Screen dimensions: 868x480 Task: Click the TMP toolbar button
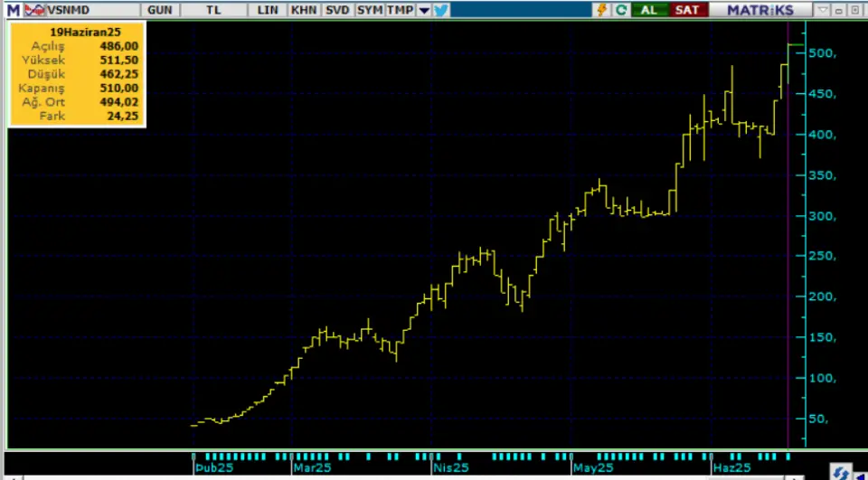click(x=401, y=10)
